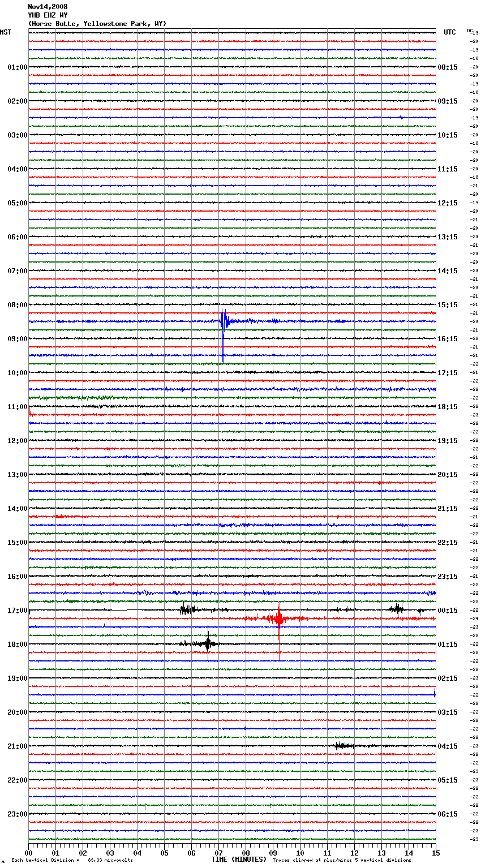
Task: Click the black burst on the 21:00 trace
Action: pyautogui.click(x=345, y=746)
